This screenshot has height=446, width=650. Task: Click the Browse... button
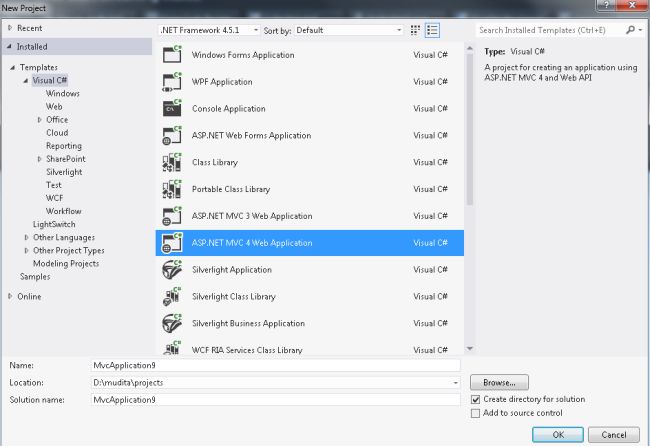point(499,383)
